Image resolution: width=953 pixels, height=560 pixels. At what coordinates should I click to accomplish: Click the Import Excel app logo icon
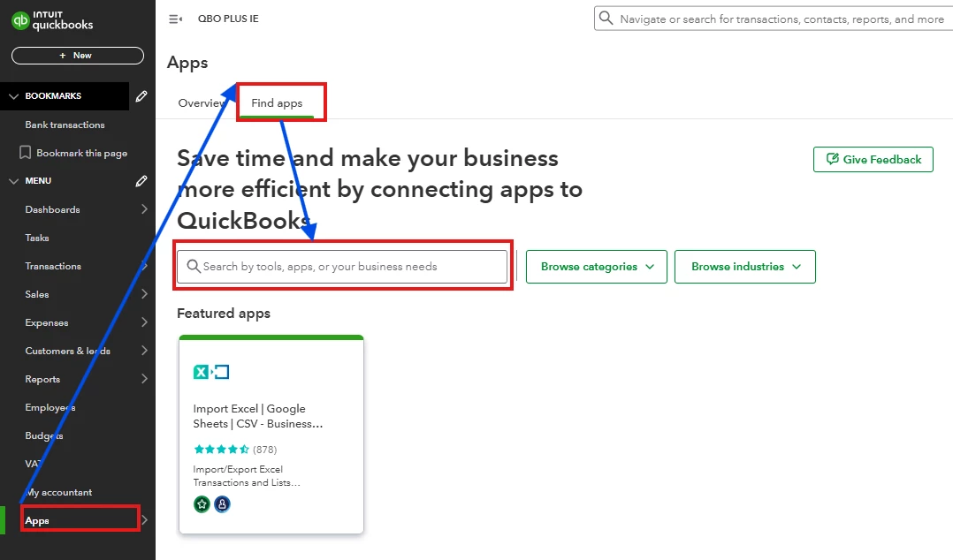(211, 372)
